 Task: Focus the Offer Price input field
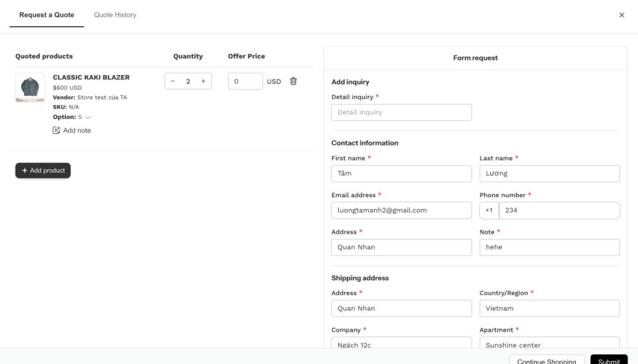(x=245, y=82)
